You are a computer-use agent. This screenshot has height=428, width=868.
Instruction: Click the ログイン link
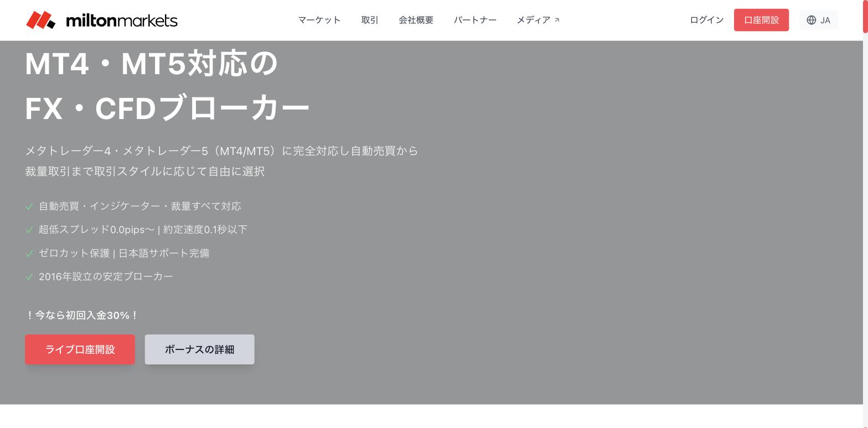point(706,20)
